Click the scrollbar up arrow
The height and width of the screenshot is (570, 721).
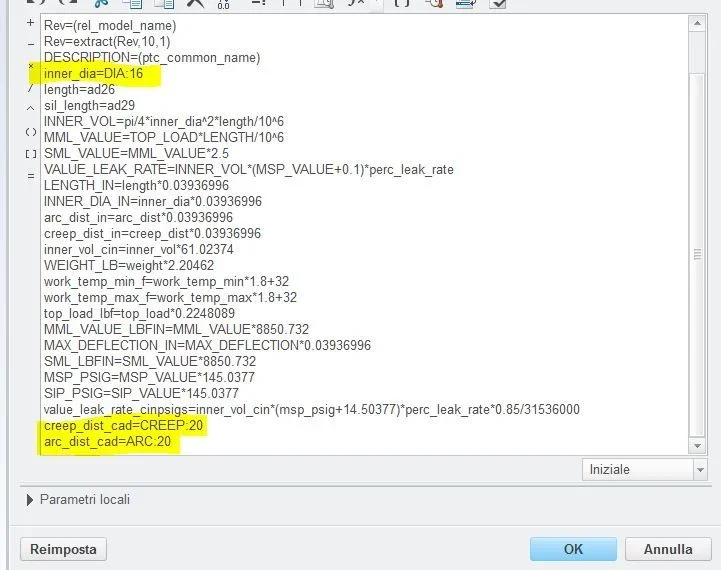point(697,23)
